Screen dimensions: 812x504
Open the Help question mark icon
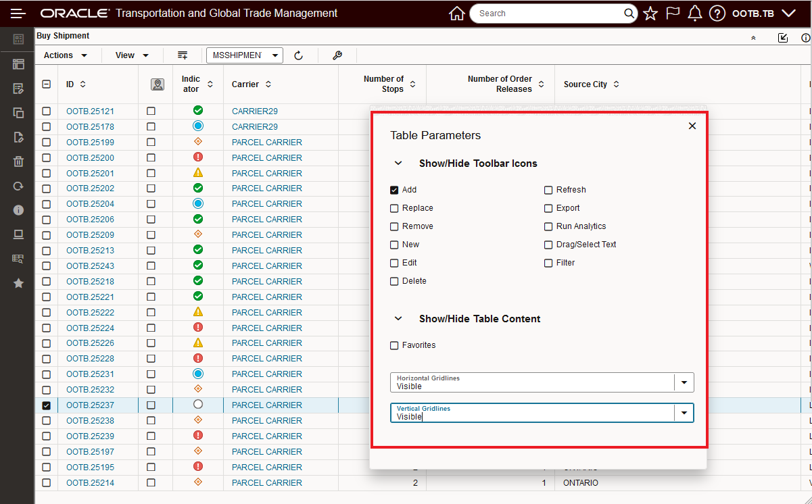(x=717, y=14)
